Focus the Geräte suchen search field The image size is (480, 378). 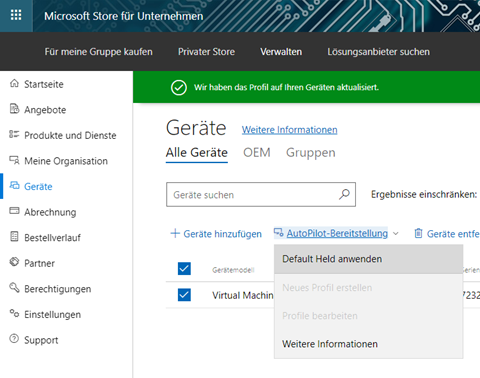[x=261, y=194]
